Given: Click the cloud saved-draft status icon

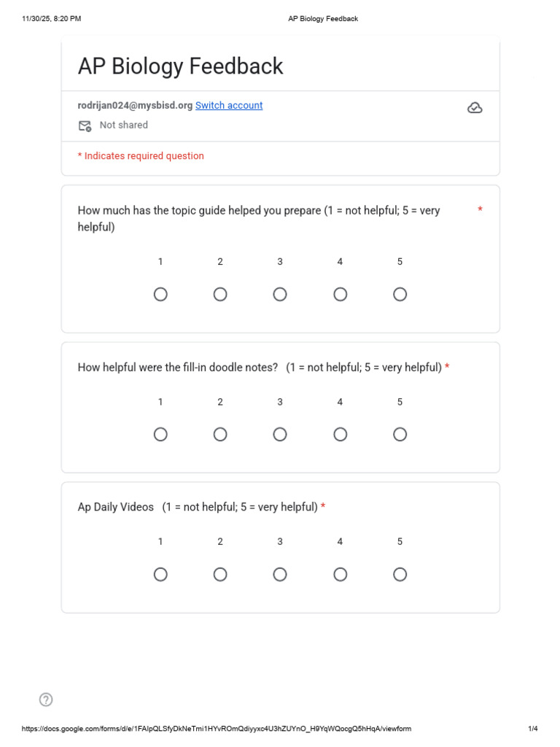Looking at the screenshot, I should (x=475, y=108).
